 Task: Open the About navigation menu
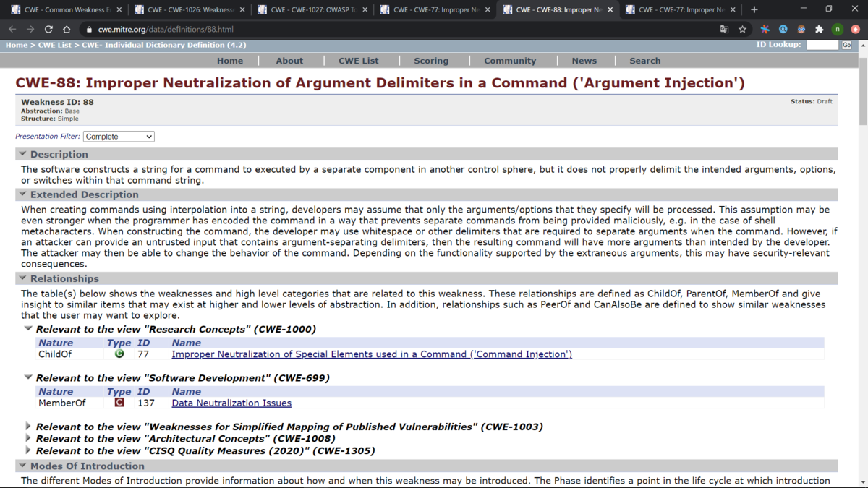pos(289,61)
